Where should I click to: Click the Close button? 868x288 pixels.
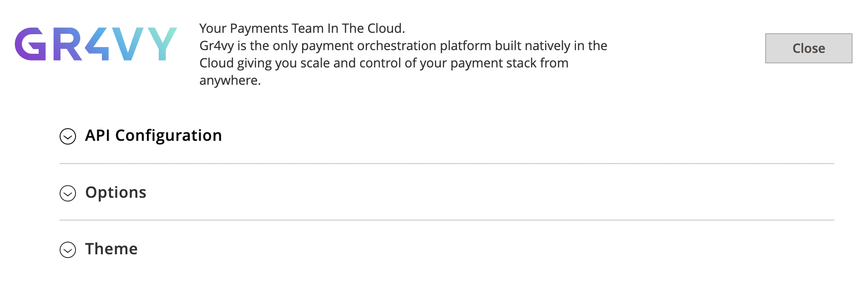tap(808, 48)
